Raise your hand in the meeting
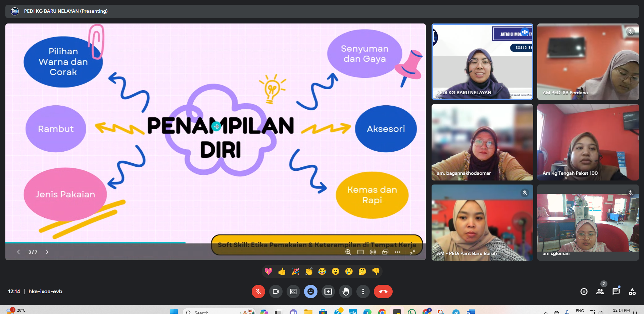Screen dimensions: 644x314 [x=346, y=292]
